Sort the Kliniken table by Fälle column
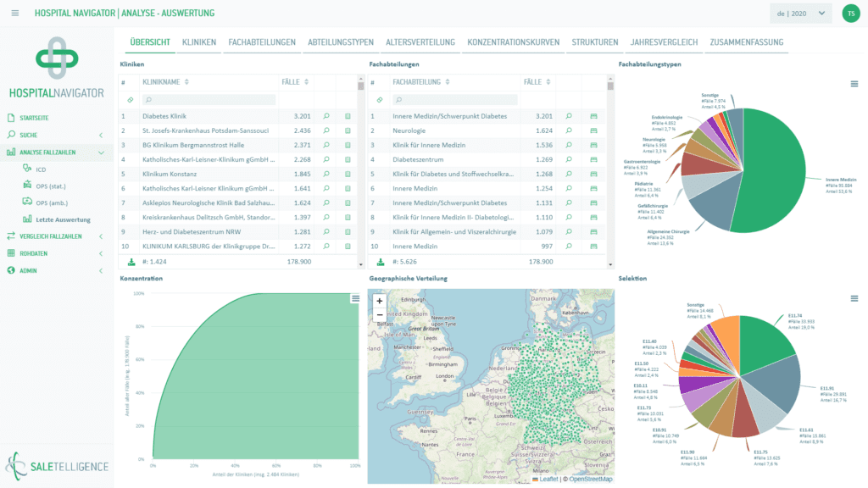This screenshot has width=868, height=488. (x=294, y=82)
